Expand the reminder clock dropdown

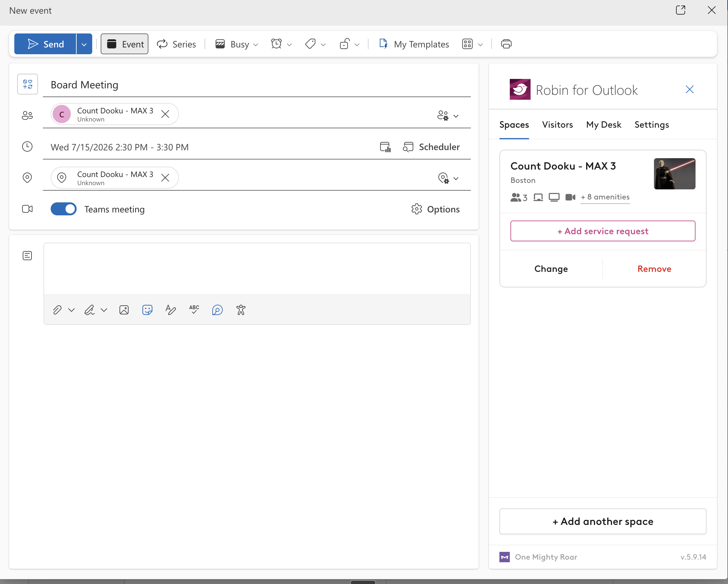point(281,44)
